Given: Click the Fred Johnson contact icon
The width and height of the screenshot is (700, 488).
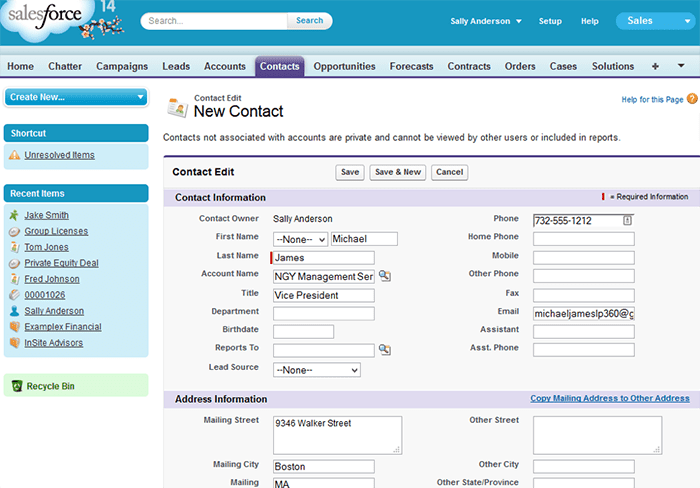Looking at the screenshot, I should [x=14, y=279].
